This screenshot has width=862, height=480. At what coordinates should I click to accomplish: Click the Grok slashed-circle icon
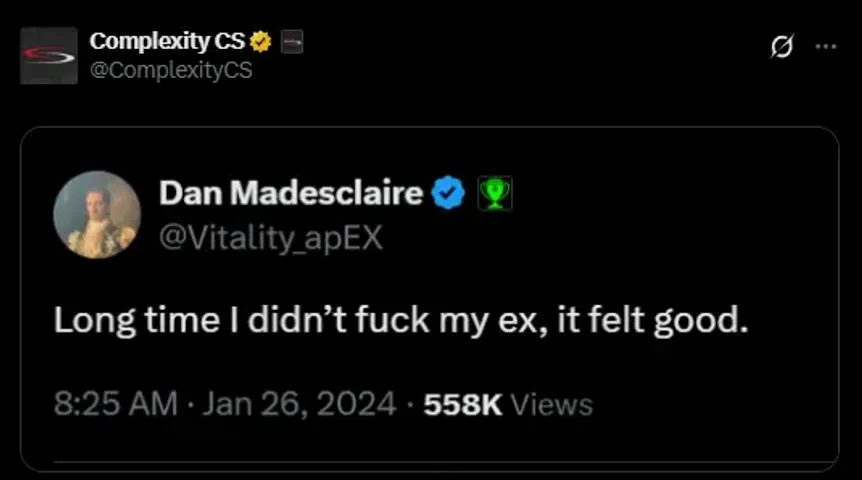782,46
